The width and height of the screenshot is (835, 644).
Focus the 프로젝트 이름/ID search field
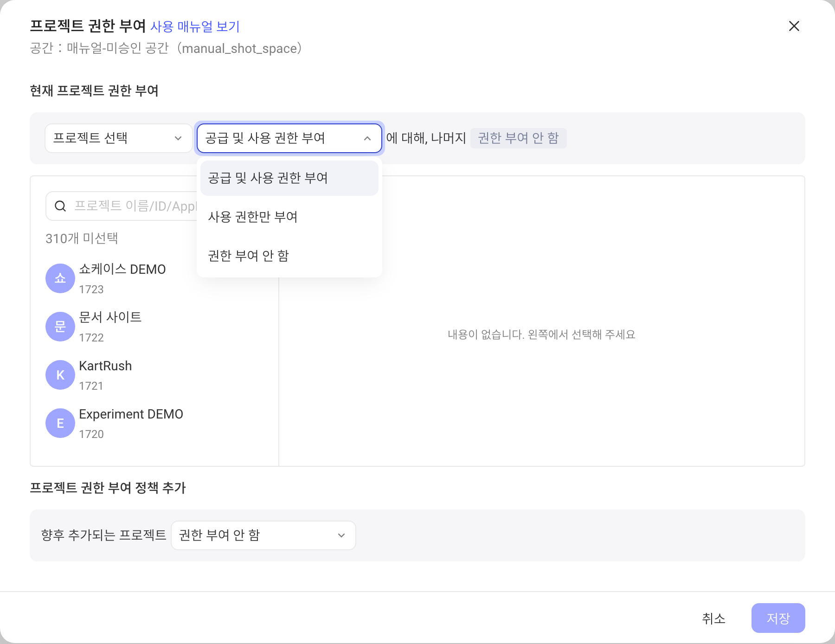(x=122, y=206)
